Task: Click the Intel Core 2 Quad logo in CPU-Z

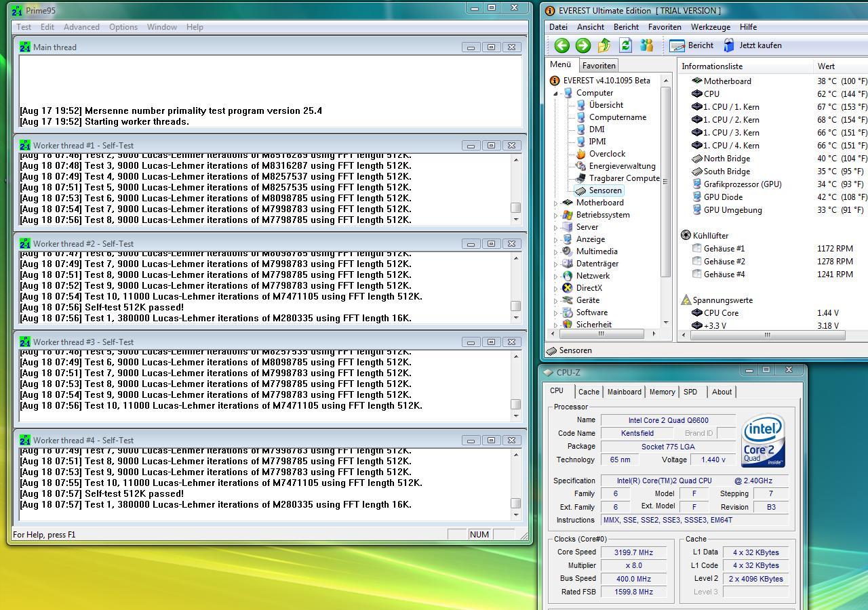Action: [x=764, y=441]
